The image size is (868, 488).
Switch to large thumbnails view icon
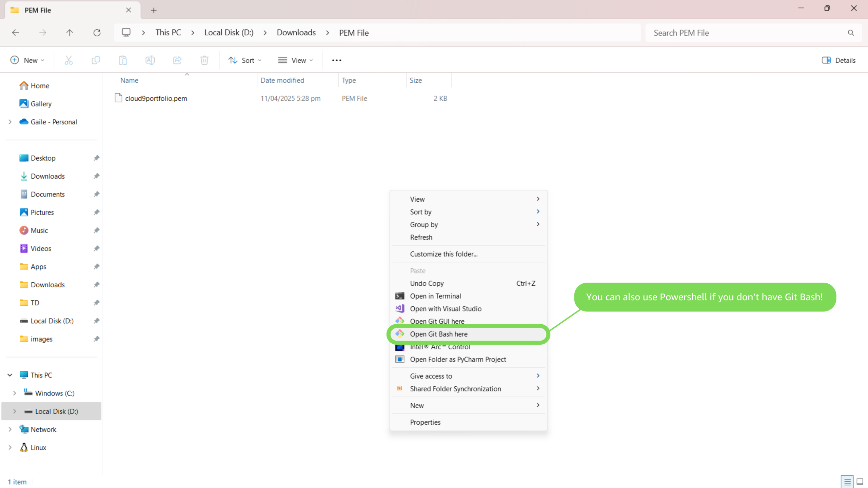(x=860, y=482)
